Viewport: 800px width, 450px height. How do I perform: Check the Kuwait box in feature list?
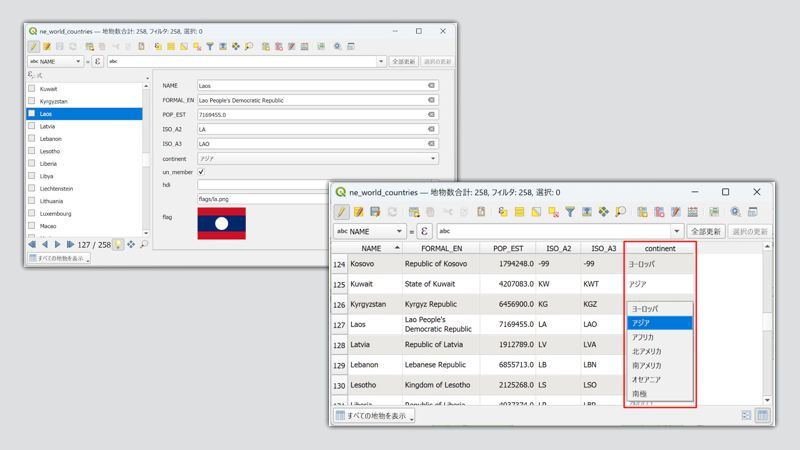pyautogui.click(x=32, y=88)
